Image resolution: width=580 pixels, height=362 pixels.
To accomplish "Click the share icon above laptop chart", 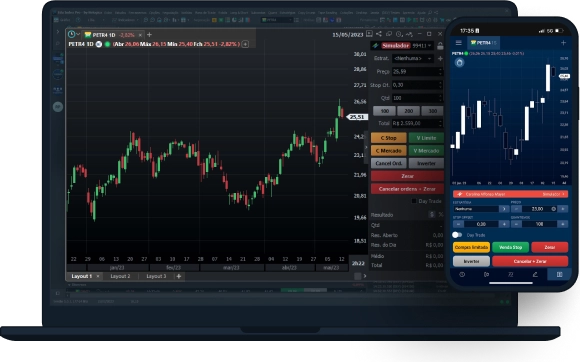I will pyautogui.click(x=379, y=34).
